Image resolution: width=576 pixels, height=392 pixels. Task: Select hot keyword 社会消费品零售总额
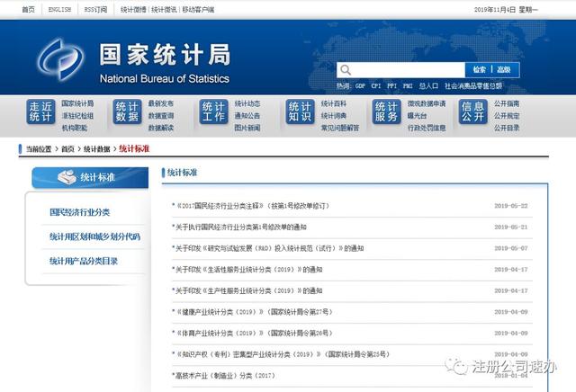click(x=473, y=86)
